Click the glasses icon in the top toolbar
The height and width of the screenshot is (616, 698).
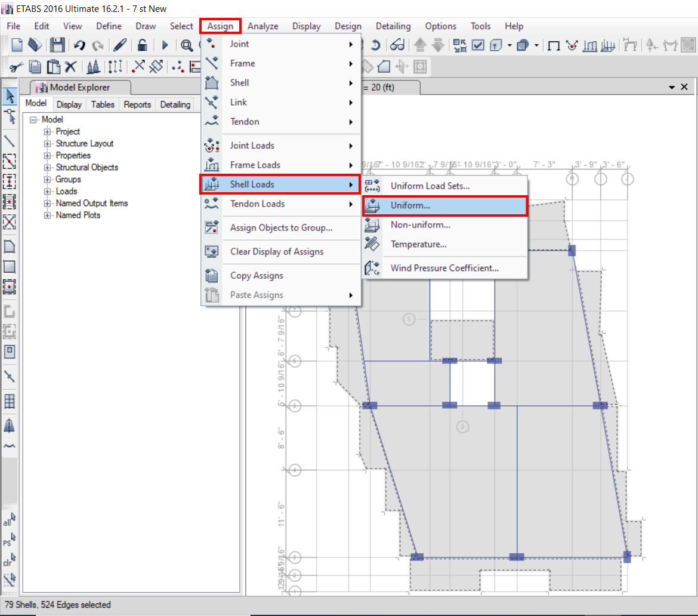(398, 45)
